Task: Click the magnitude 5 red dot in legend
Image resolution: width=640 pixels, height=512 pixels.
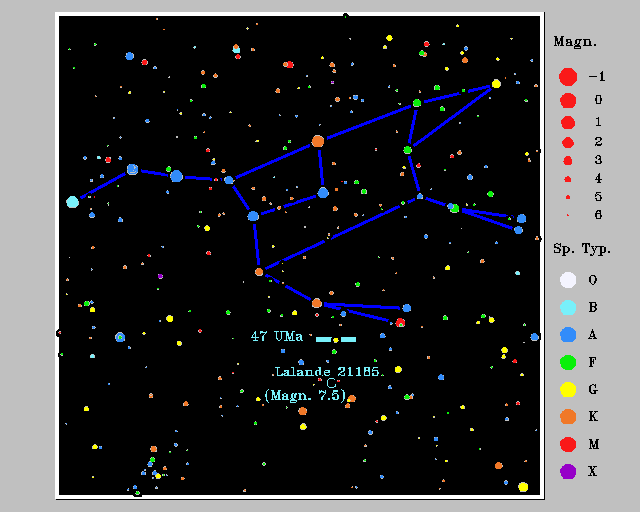Action: click(568, 197)
